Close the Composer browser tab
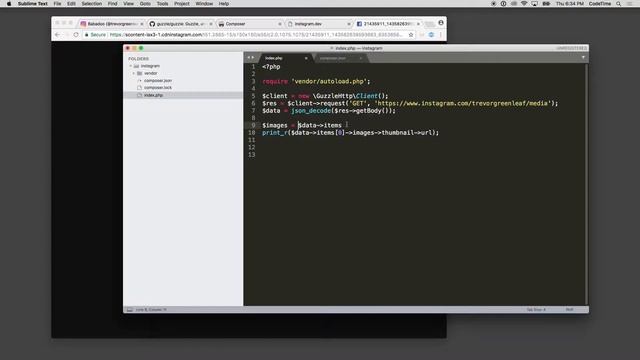 click(280, 24)
